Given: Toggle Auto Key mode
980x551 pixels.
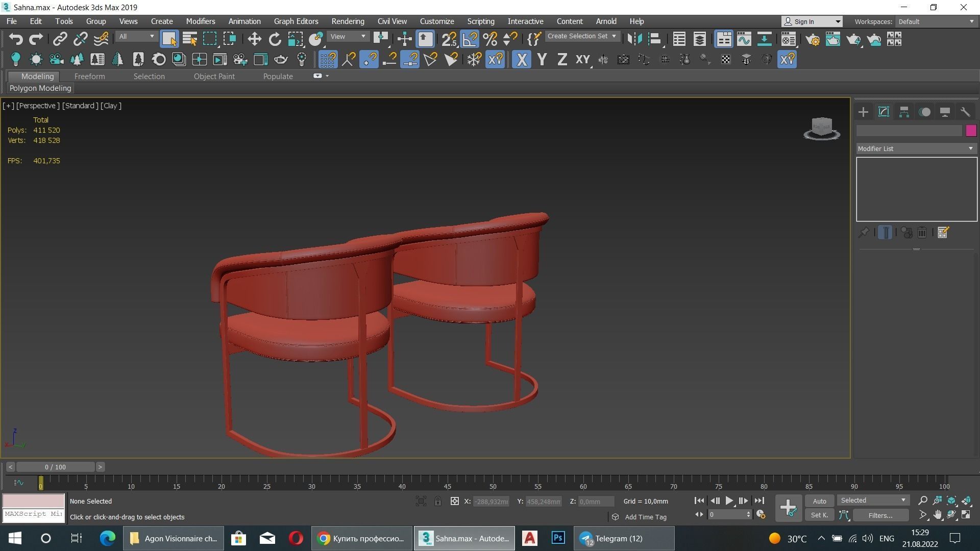Looking at the screenshot, I should point(819,501).
